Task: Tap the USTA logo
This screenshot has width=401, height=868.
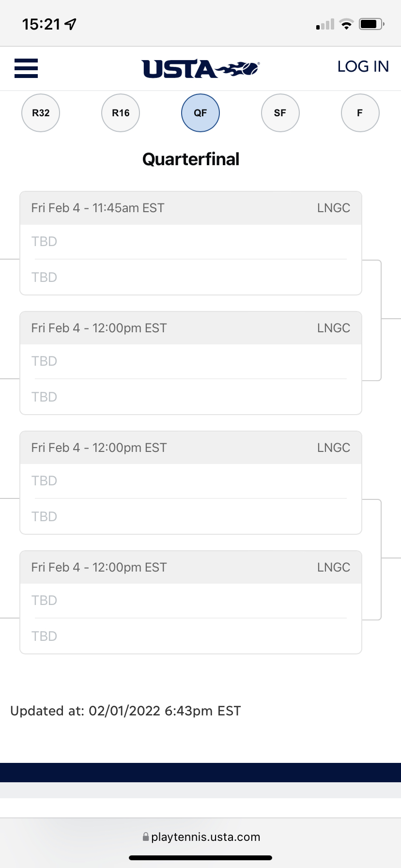Action: click(200, 69)
